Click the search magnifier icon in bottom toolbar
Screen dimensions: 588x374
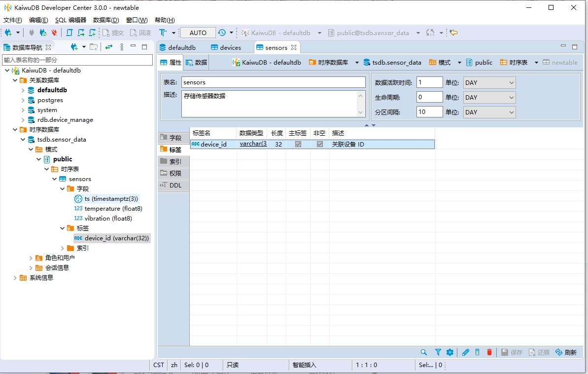click(x=424, y=352)
